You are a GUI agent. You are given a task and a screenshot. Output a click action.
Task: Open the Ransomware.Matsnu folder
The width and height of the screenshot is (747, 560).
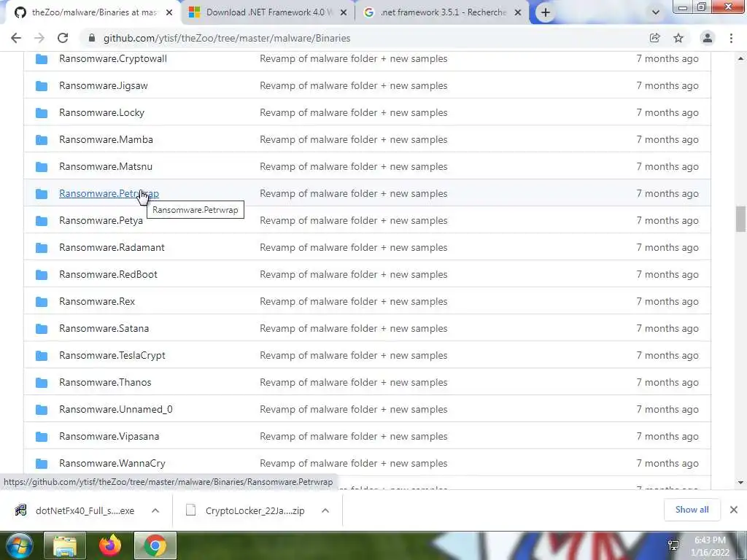106,167
